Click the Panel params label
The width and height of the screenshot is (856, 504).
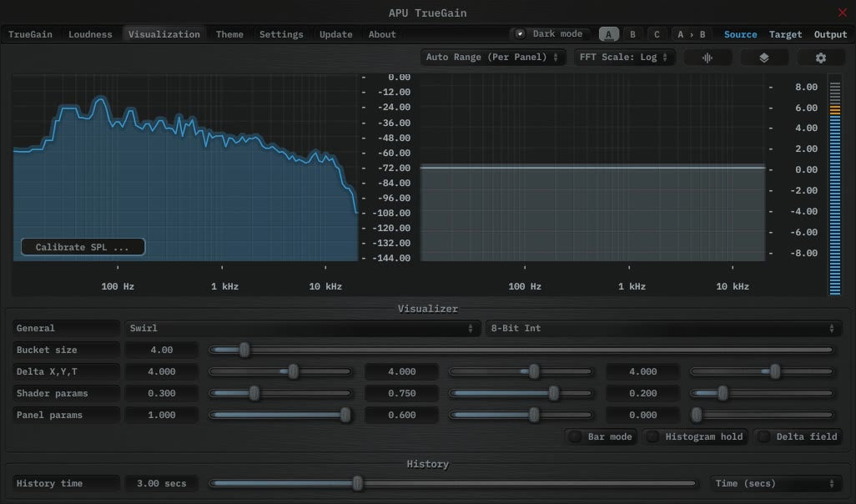tap(66, 415)
